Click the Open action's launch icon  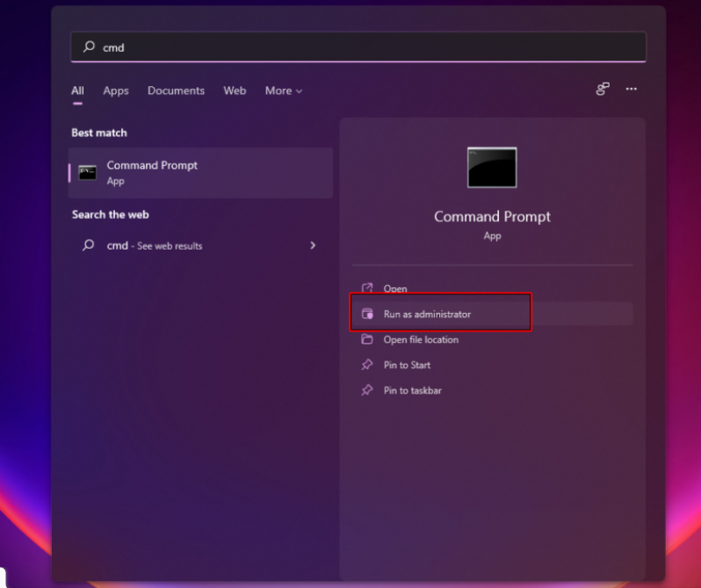click(367, 288)
